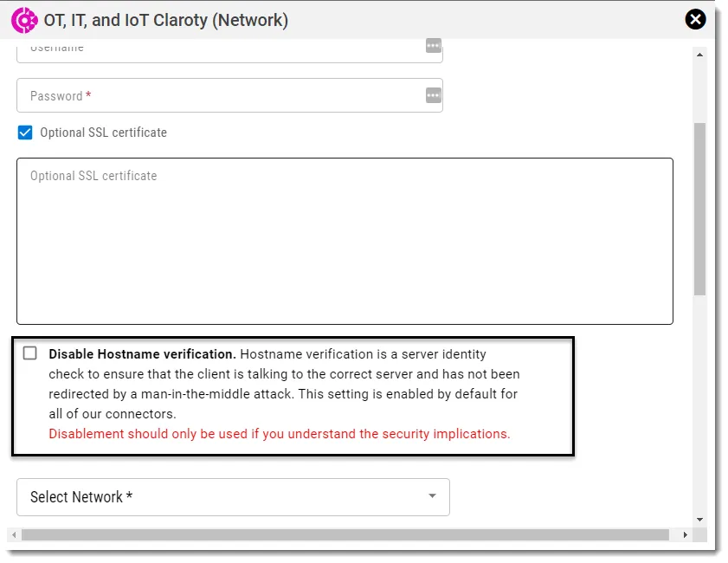Click the horizontal scrollbar right arrow
The width and height of the screenshot is (728, 563).
coord(686,534)
